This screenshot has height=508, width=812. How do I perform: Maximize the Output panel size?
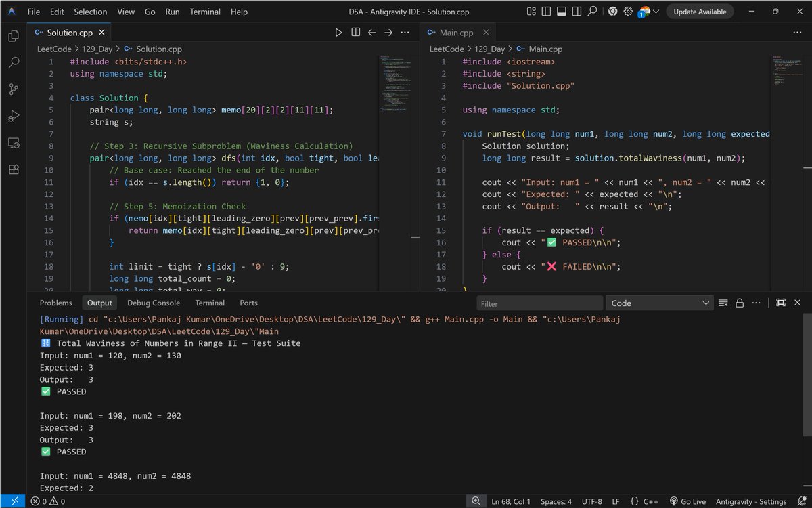click(780, 303)
